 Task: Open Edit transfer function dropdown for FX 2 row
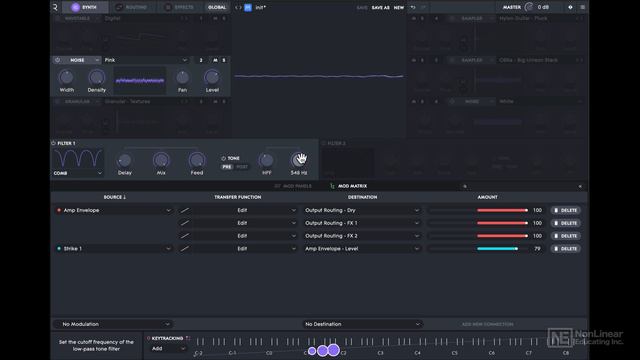pos(245,236)
